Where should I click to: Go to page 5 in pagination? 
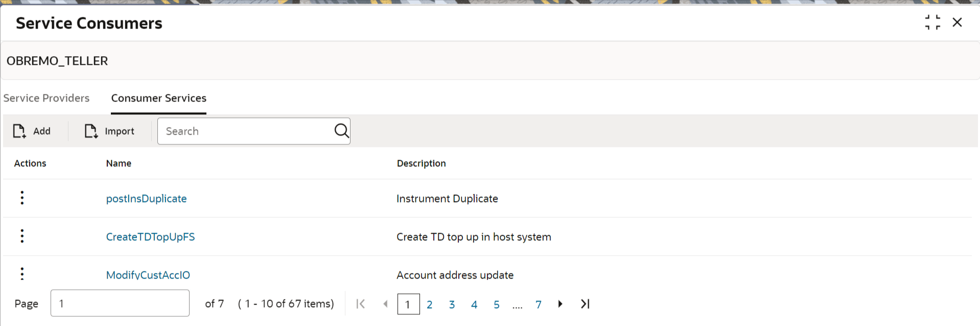pyautogui.click(x=497, y=305)
